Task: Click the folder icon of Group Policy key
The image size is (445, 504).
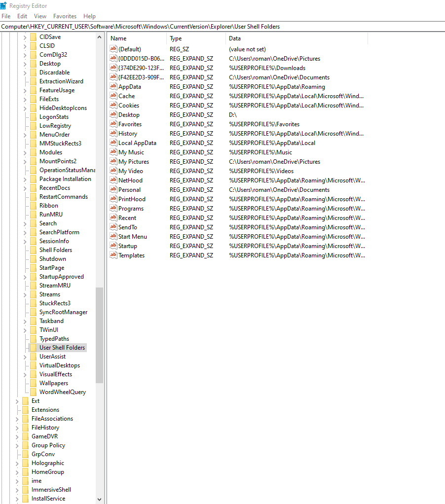Action: 25,445
